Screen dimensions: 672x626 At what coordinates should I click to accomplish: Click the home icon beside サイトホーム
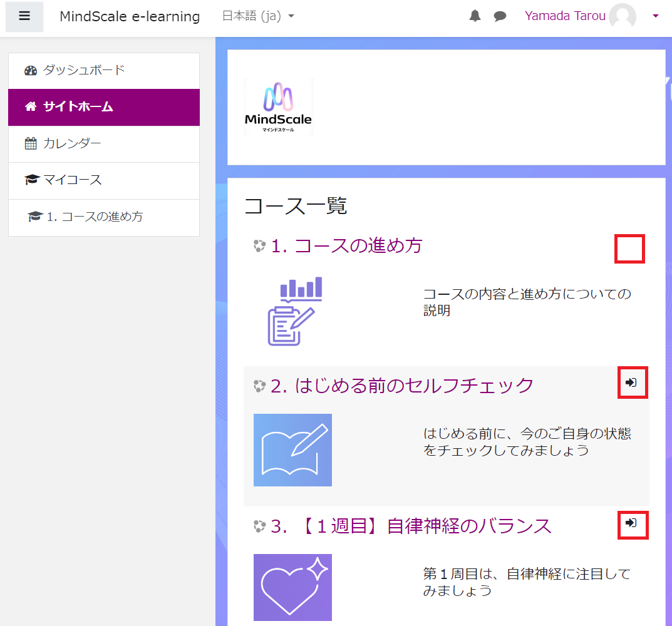31,106
